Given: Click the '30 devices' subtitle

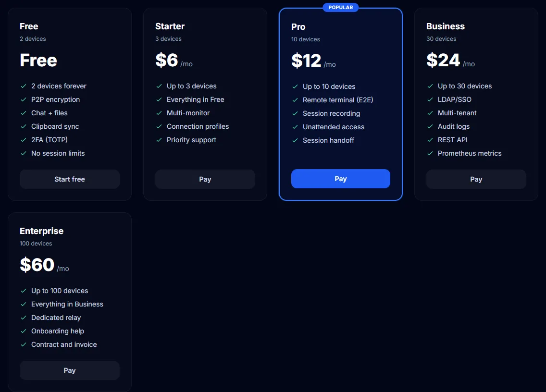Looking at the screenshot, I should pyautogui.click(x=441, y=38).
